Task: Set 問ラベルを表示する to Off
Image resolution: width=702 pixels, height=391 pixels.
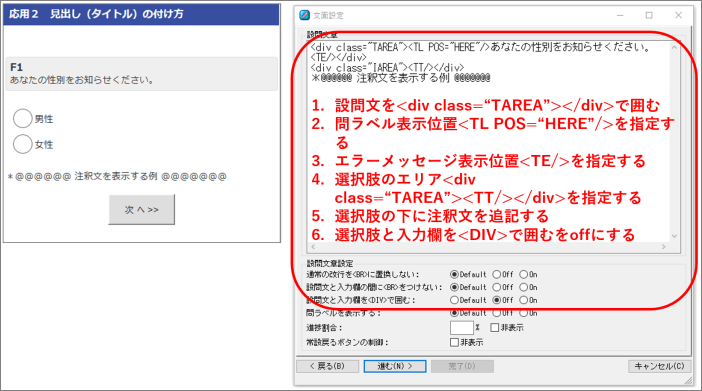Action: (x=497, y=313)
